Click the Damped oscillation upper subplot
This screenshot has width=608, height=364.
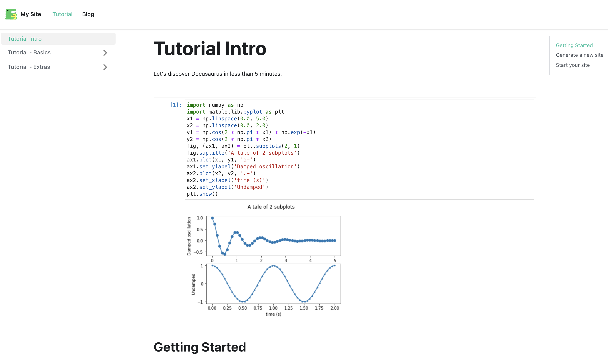[x=273, y=236]
